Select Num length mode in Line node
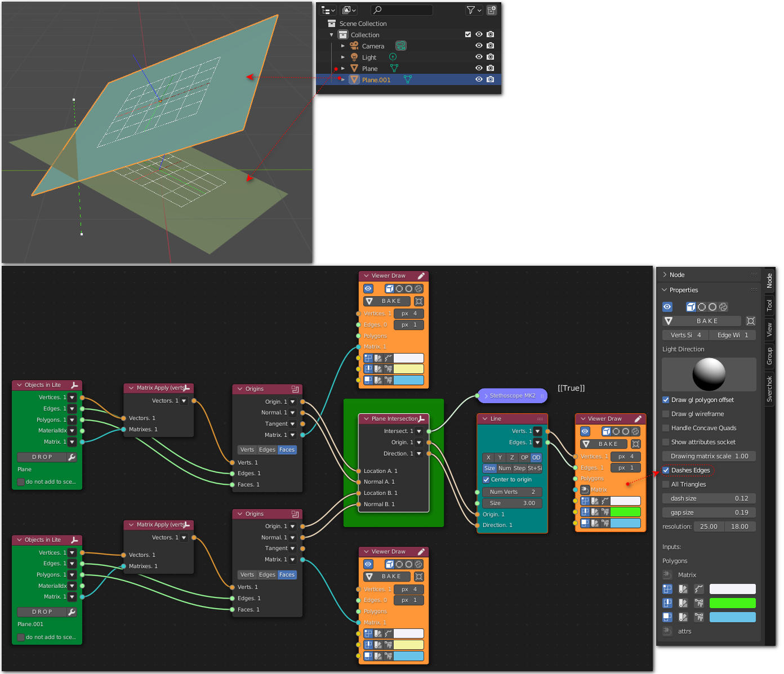 (505, 468)
